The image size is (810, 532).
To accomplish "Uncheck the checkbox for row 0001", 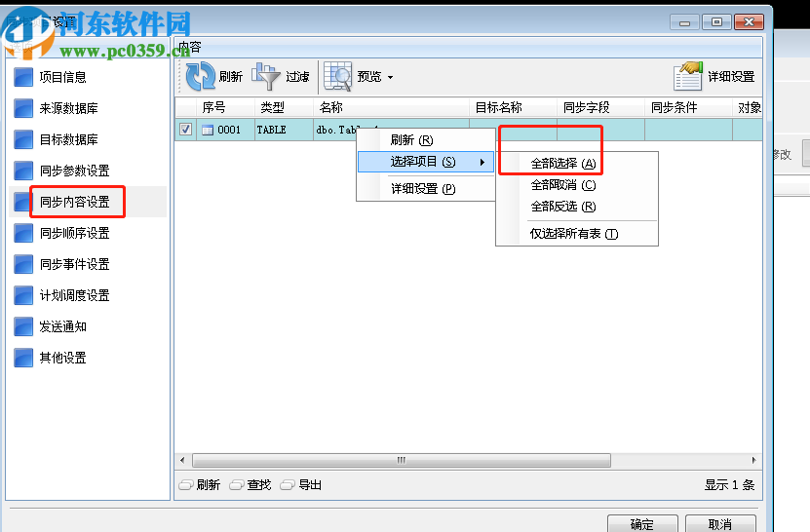I will (185, 130).
